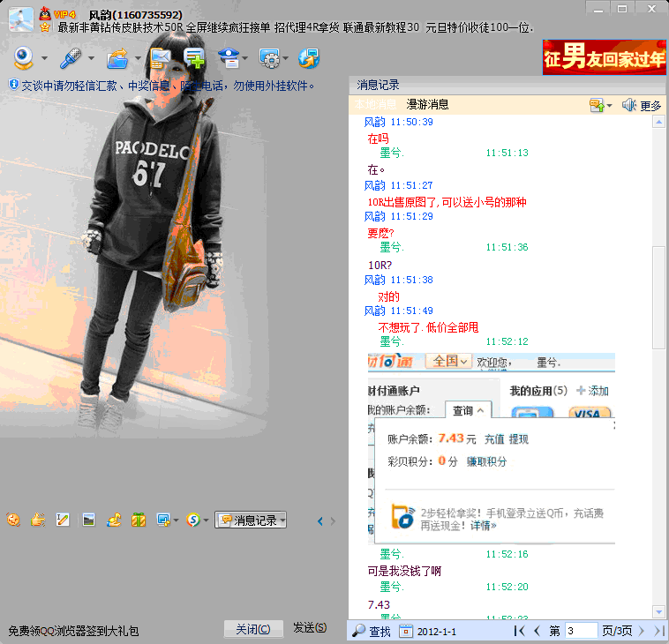The image size is (669, 644).
Task: Open the font/handwriting pencil icon
Action: (63, 520)
